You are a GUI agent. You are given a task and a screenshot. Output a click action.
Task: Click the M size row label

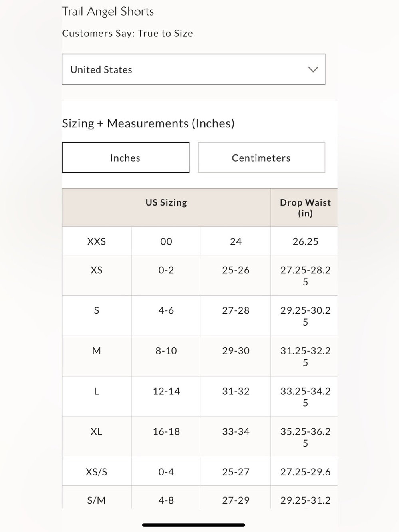97,351
